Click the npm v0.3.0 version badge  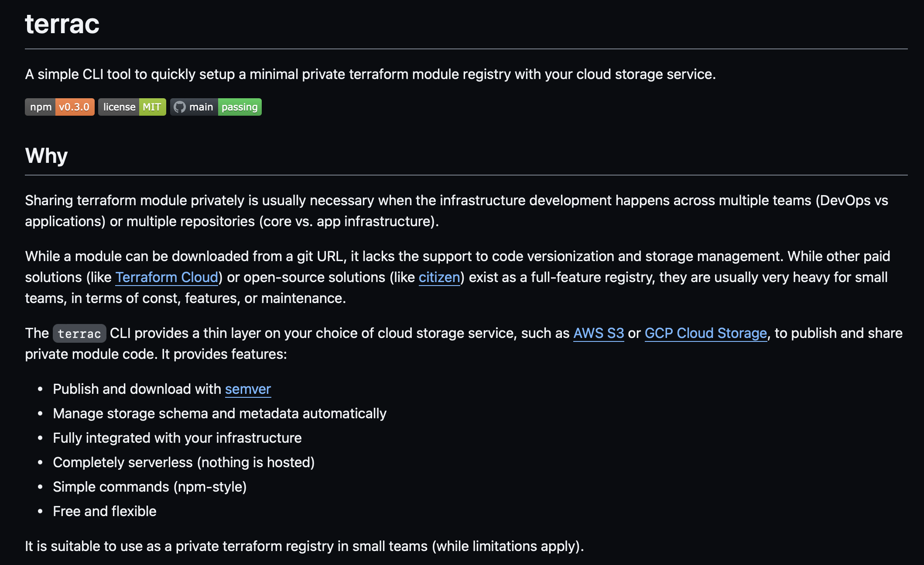pyautogui.click(x=60, y=107)
